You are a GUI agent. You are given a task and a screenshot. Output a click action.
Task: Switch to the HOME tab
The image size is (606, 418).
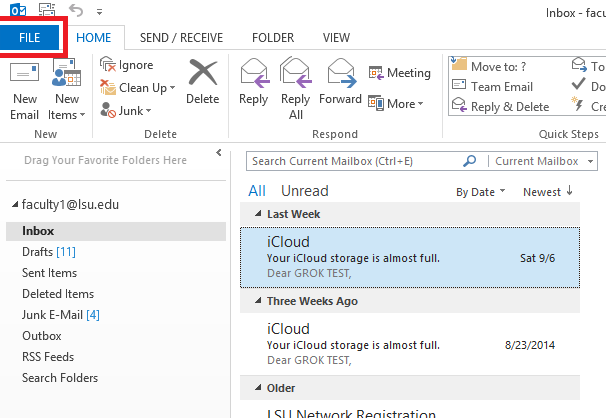94,37
